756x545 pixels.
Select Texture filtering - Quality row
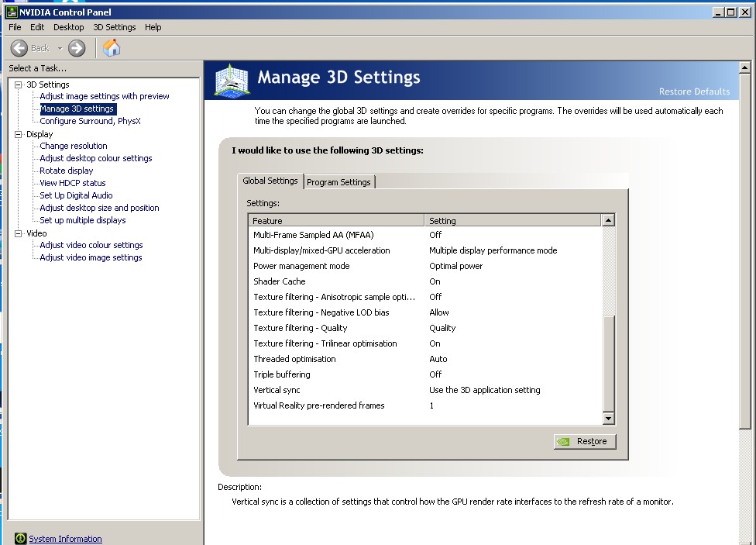click(425, 328)
